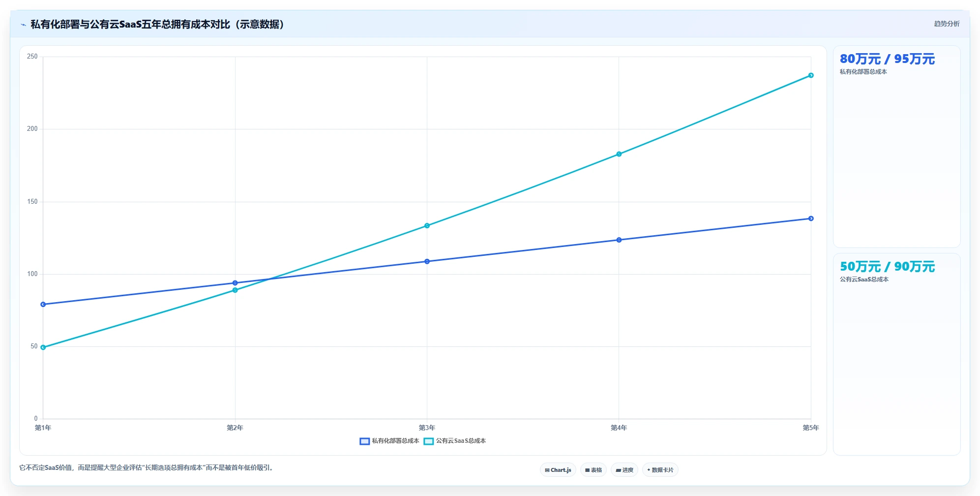980x496 pixels.
Task: Click the cyan SaaS data point at 第1年
Action: pos(43,347)
